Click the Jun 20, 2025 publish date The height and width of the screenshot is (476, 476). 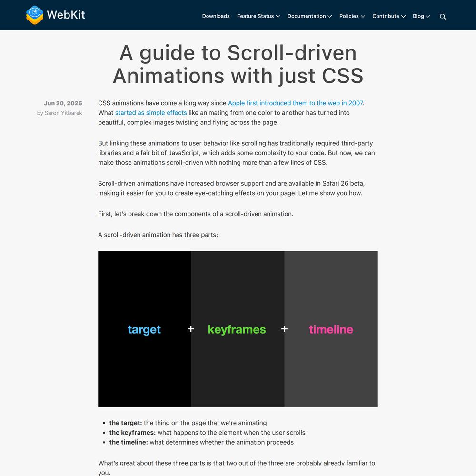click(63, 103)
